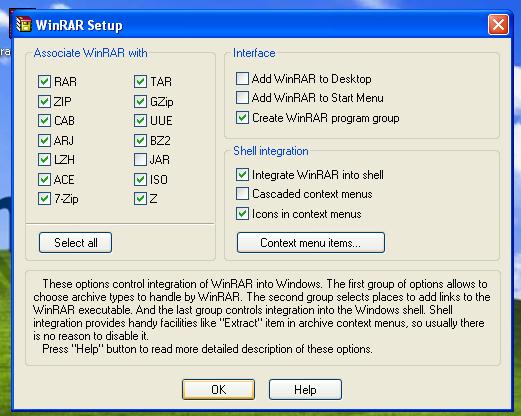Uncheck the ISO association checkbox
Viewport: 521px width, 416px height.
[x=140, y=179]
